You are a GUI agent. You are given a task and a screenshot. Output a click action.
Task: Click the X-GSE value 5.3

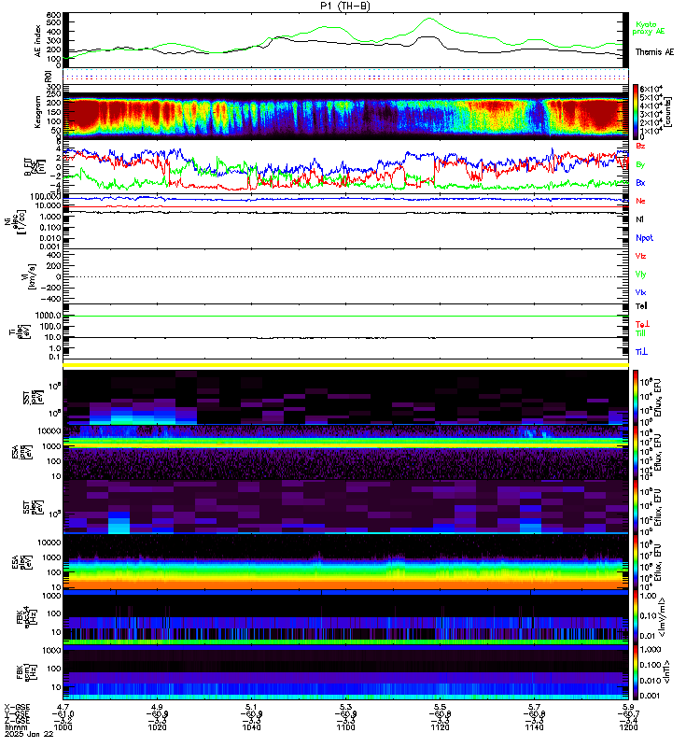pyautogui.click(x=345, y=707)
